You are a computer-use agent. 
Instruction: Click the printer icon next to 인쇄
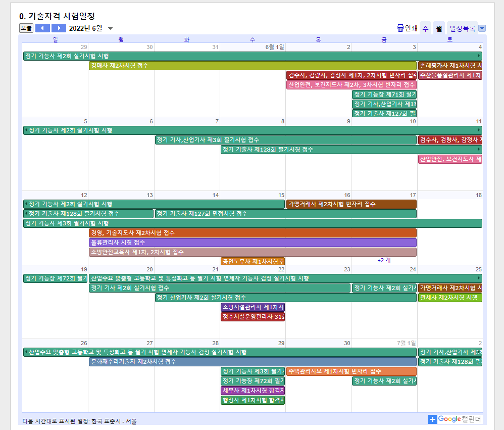[x=400, y=28]
